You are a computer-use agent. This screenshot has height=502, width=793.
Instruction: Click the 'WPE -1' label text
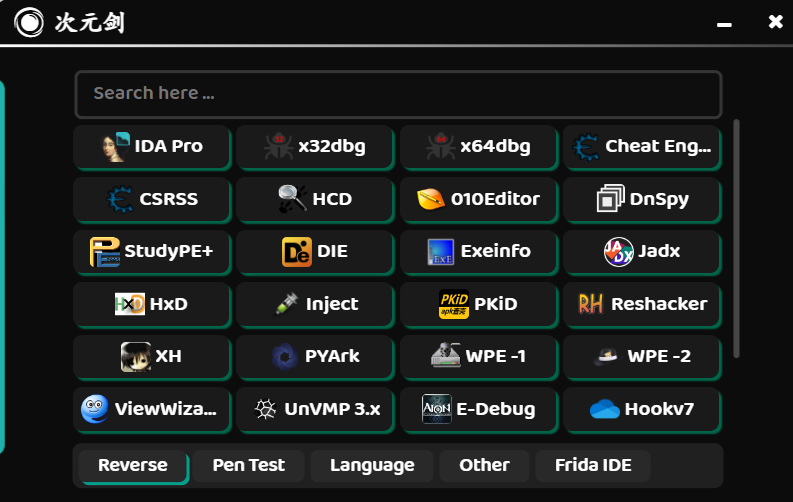[496, 356]
